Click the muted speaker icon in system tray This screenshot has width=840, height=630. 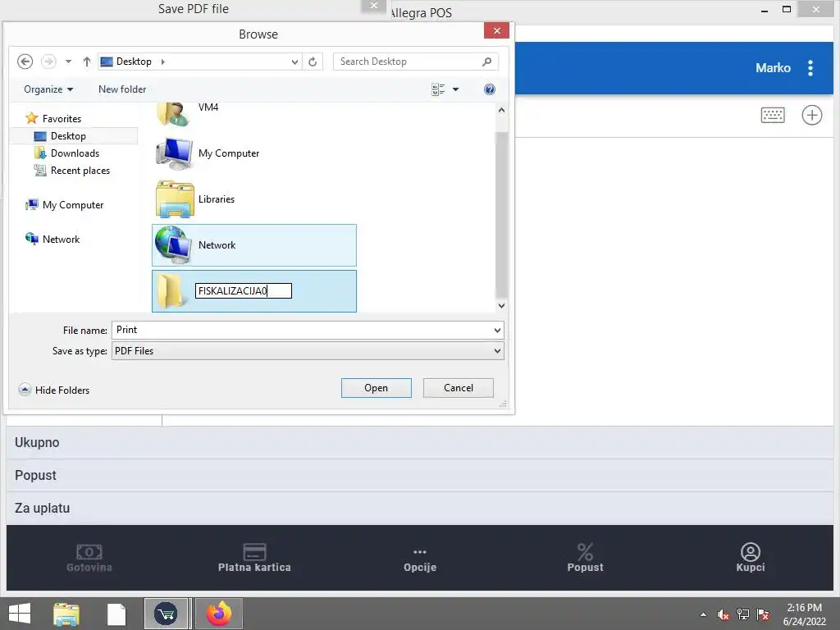724,614
